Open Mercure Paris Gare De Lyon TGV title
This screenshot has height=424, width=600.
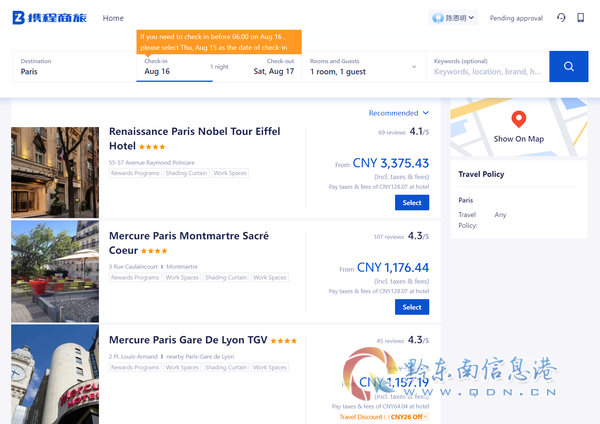(188, 340)
